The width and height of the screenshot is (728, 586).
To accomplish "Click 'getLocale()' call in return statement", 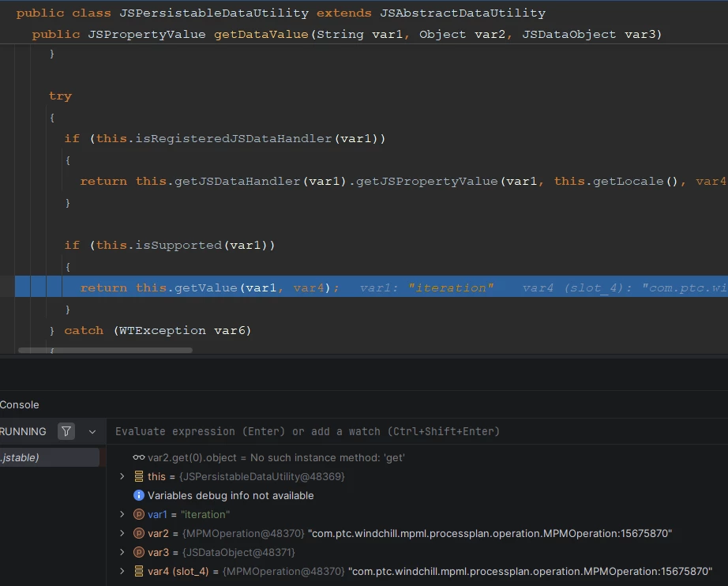I will pos(635,181).
